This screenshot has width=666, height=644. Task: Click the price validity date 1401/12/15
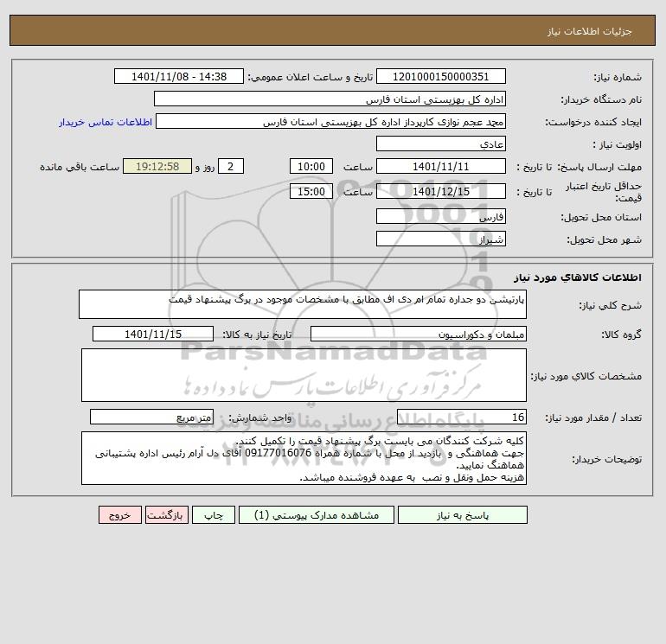pyautogui.click(x=441, y=191)
